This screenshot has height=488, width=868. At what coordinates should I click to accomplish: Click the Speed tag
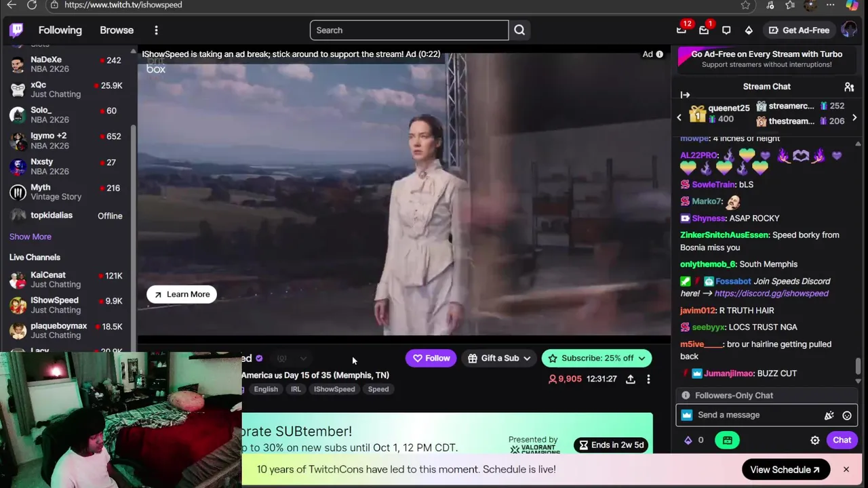pos(378,389)
